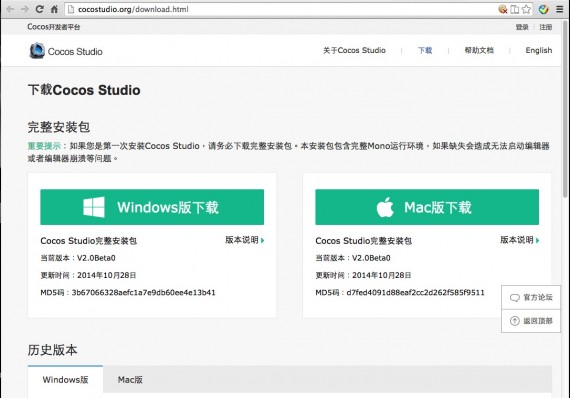Click the 重要提示 green label
The width and height of the screenshot is (570, 398).
tap(44, 146)
